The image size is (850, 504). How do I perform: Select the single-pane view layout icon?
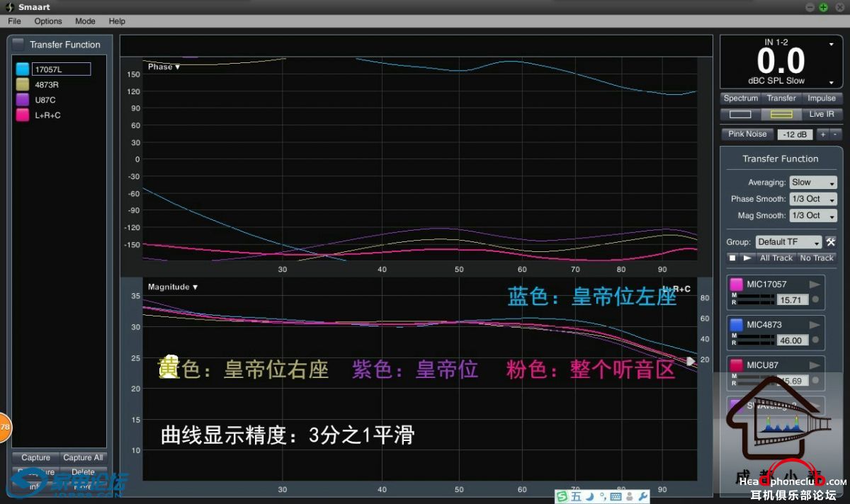pos(740,114)
